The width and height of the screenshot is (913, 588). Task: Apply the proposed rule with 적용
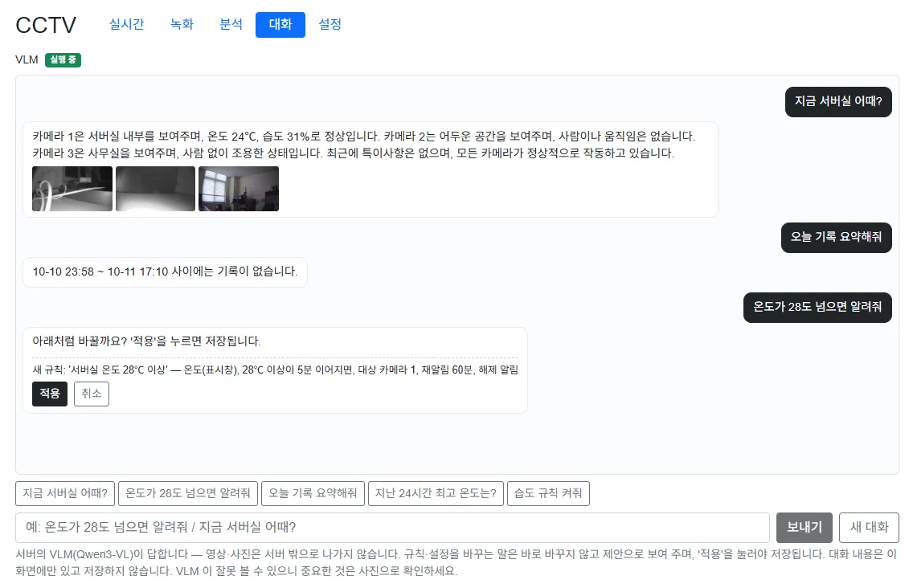[50, 394]
